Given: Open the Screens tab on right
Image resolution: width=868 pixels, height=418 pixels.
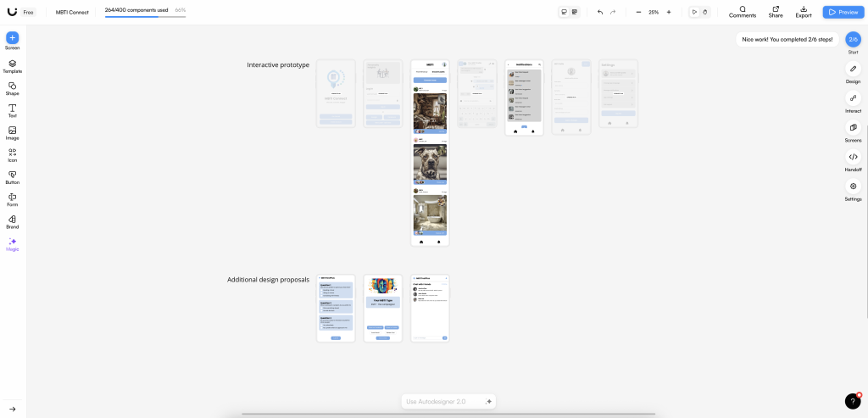Looking at the screenshot, I should (853, 129).
